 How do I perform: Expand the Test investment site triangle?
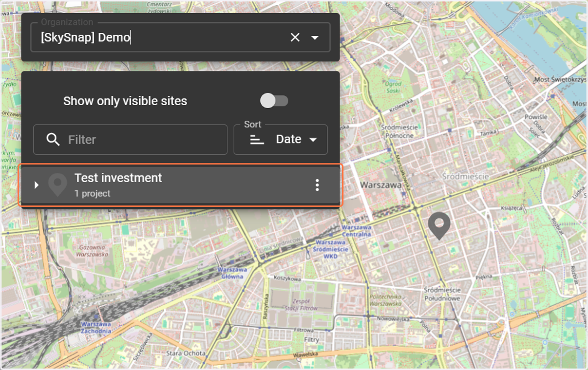click(x=36, y=185)
